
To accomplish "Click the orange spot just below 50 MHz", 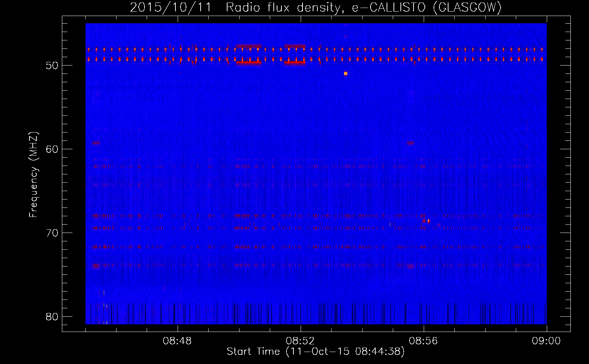I will click(x=345, y=74).
